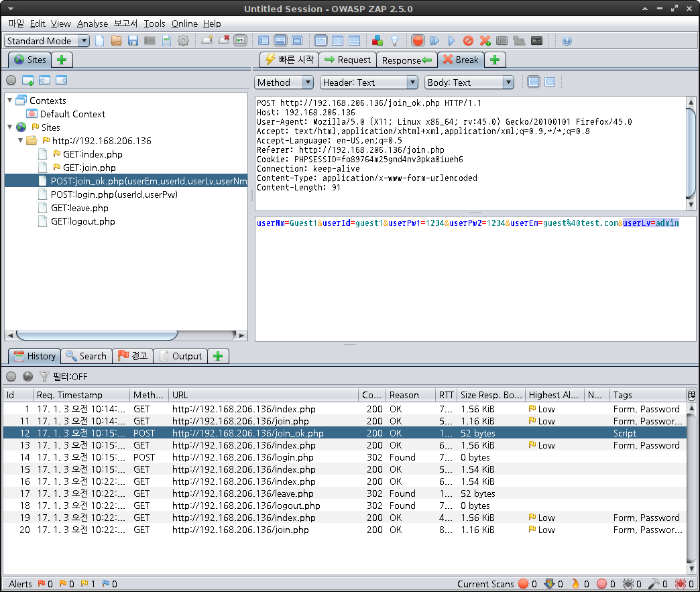Open the Tools menu
The image size is (700, 592).
(154, 23)
